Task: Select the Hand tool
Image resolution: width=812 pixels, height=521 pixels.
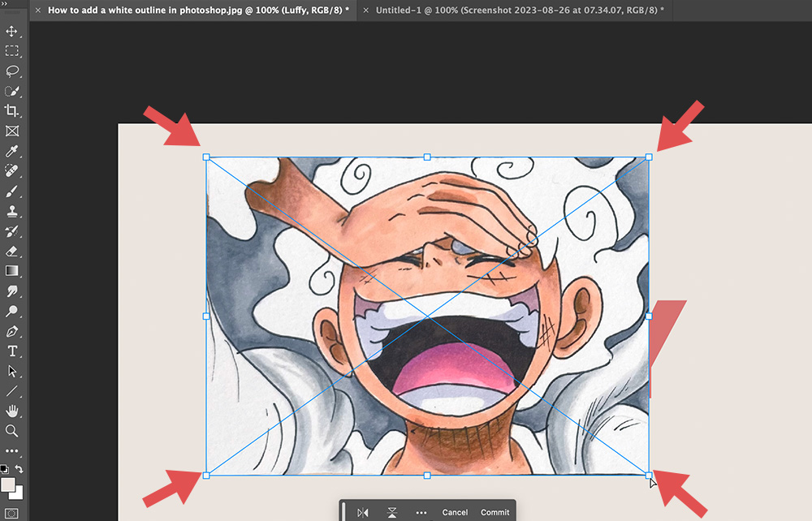Action: coord(11,411)
